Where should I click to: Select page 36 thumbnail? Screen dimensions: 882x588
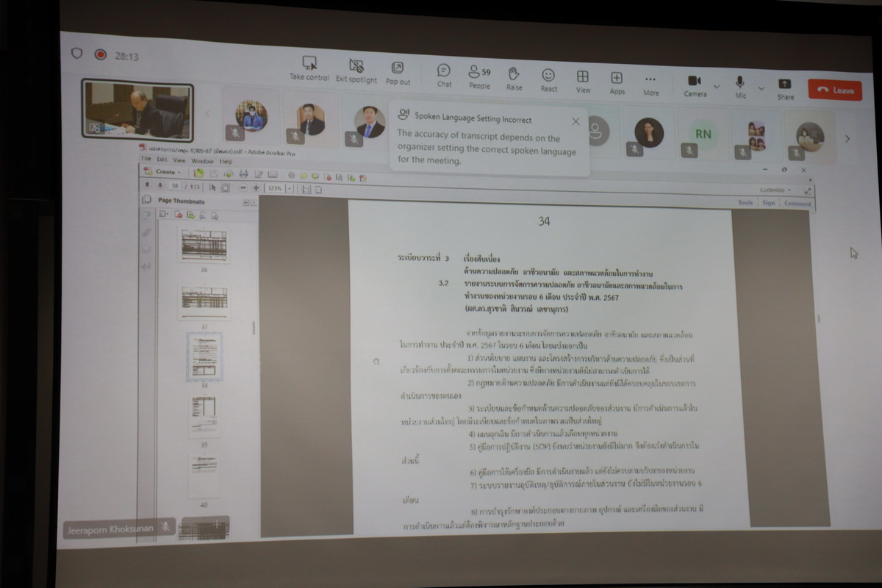pyautogui.click(x=204, y=245)
